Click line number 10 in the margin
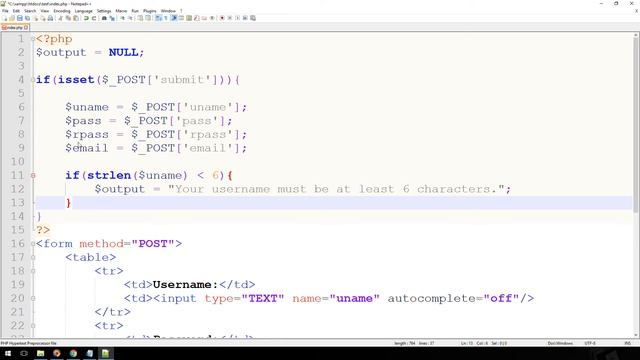Screen dimensions: 640x360 coord(17,162)
